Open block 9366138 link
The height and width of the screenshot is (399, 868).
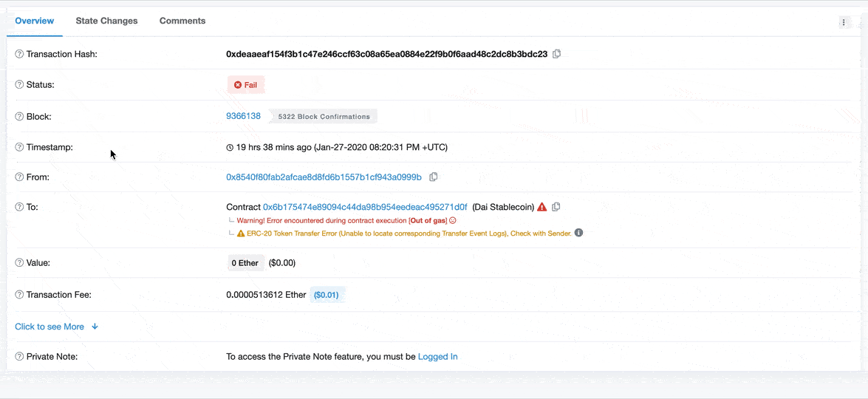(243, 116)
